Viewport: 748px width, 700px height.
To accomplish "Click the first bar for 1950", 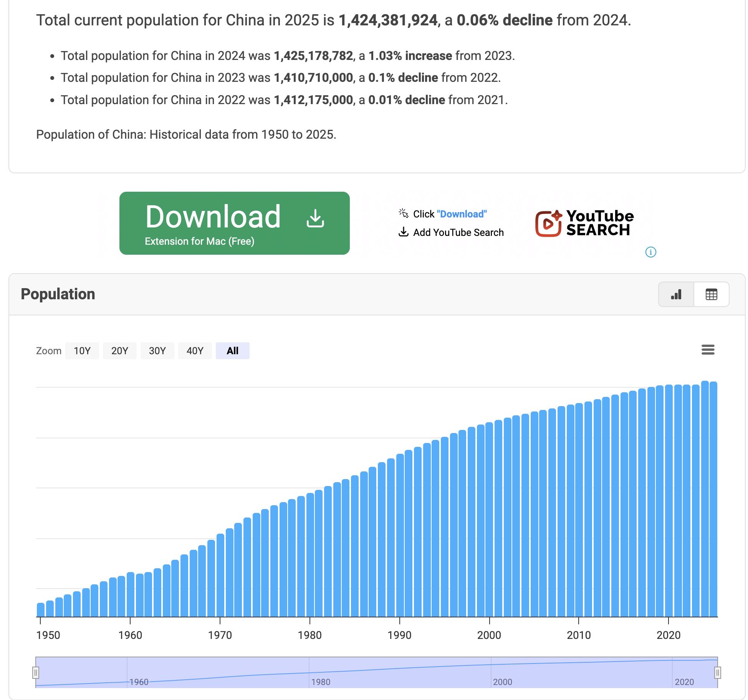I will coord(41,609).
